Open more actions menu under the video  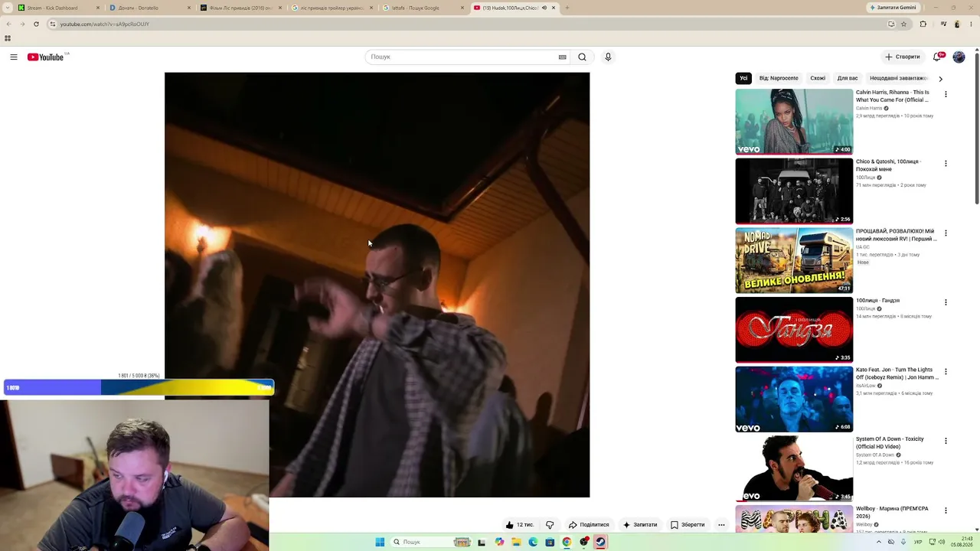[721, 525]
